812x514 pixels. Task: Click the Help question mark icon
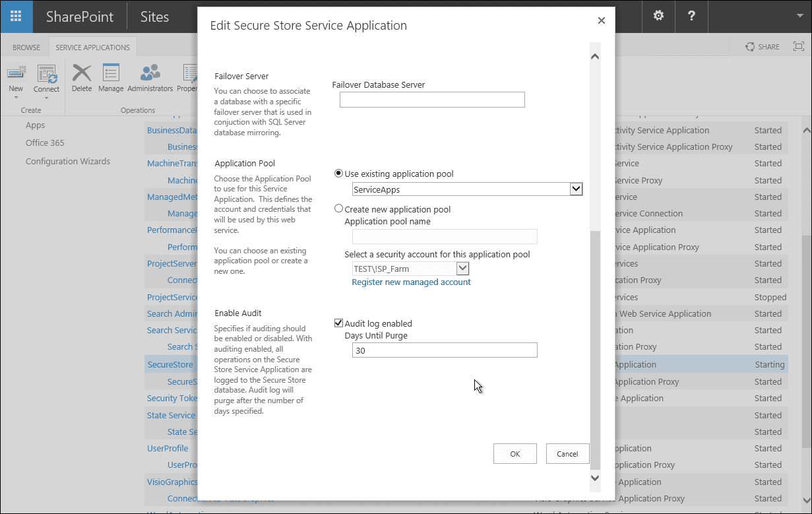pyautogui.click(x=691, y=16)
